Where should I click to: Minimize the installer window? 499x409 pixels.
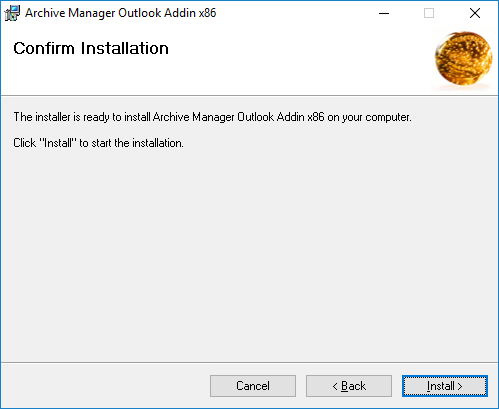pyautogui.click(x=384, y=13)
